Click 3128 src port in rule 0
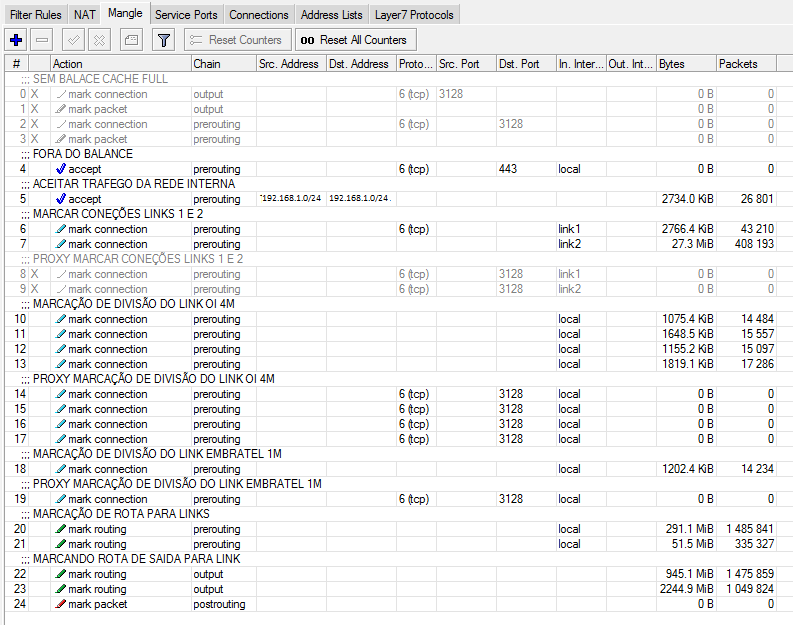The height and width of the screenshot is (625, 793). tap(451, 94)
